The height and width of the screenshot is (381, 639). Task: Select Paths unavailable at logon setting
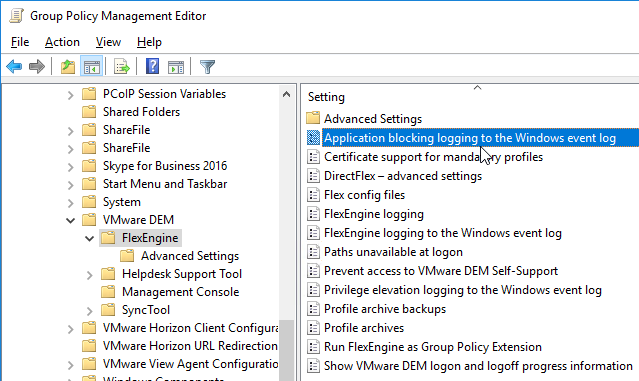[393, 252]
